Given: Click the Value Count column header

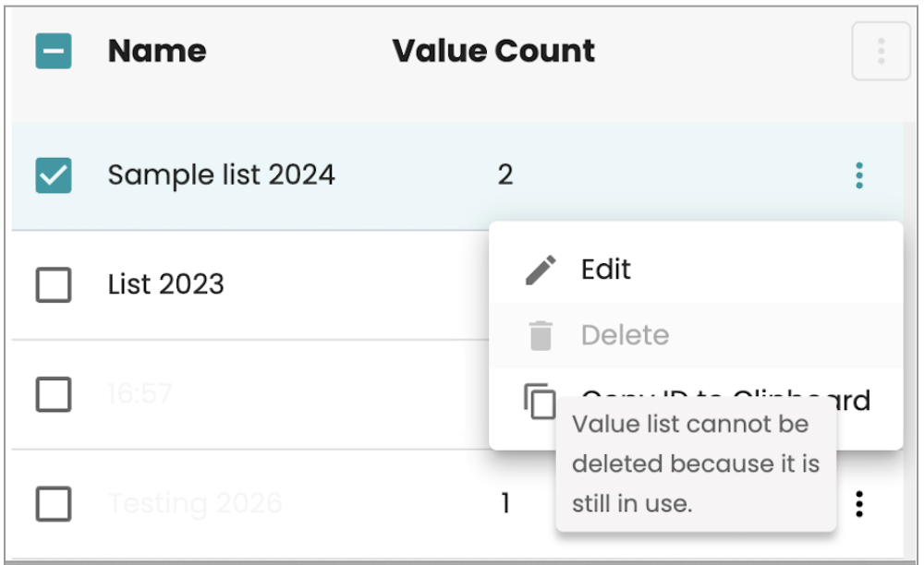Looking at the screenshot, I should click(x=494, y=51).
